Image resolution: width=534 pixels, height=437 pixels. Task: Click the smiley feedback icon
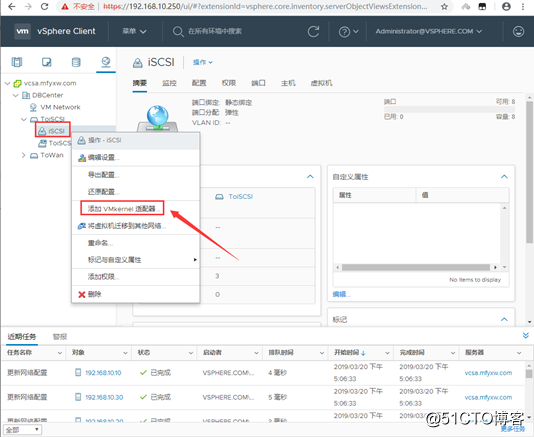coord(518,31)
